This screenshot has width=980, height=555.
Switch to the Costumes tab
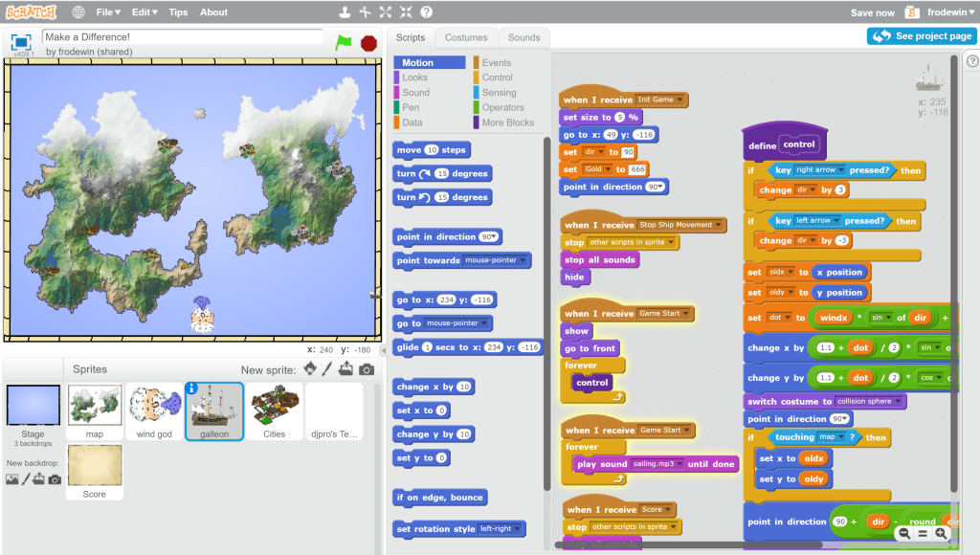coord(466,38)
